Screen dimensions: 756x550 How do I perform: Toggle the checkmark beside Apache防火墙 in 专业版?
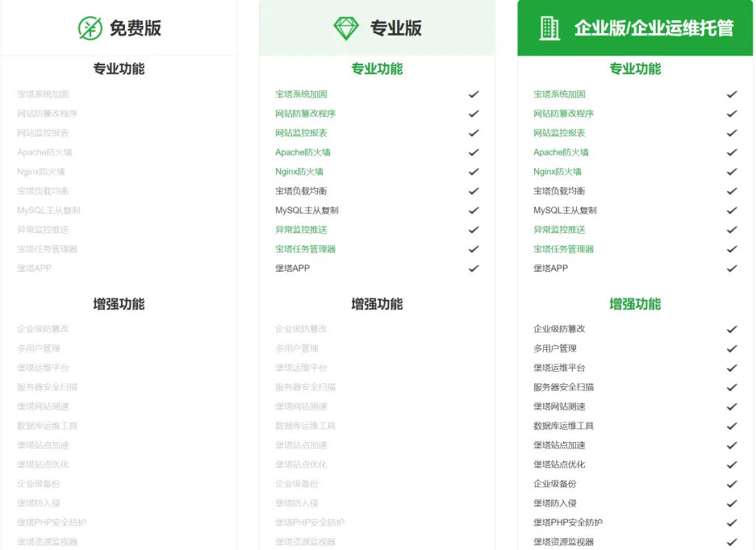pyautogui.click(x=474, y=152)
